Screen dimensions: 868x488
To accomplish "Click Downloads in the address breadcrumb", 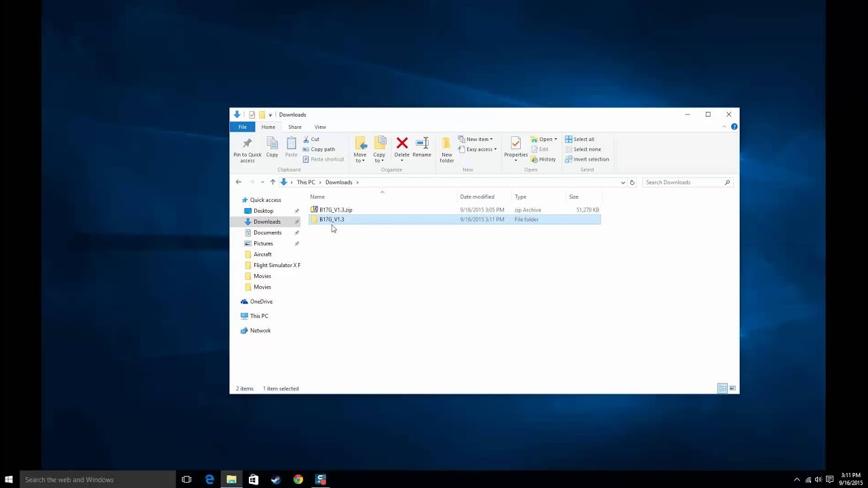I will pyautogui.click(x=338, y=182).
